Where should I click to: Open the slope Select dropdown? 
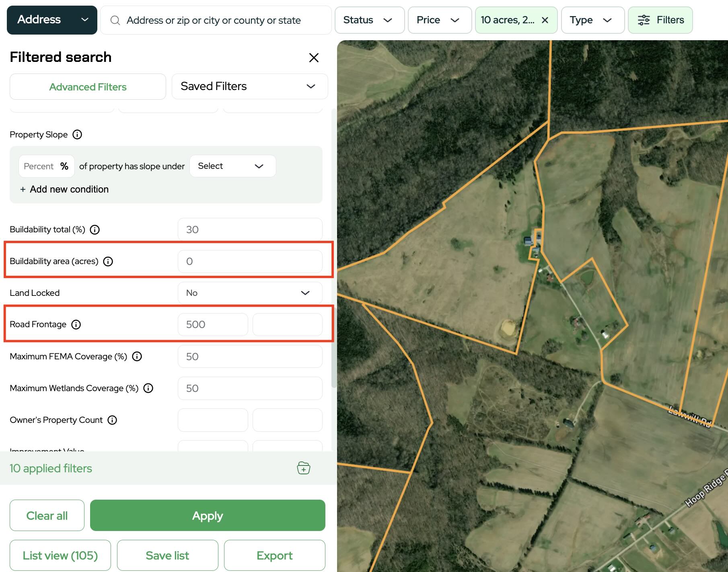[232, 166]
